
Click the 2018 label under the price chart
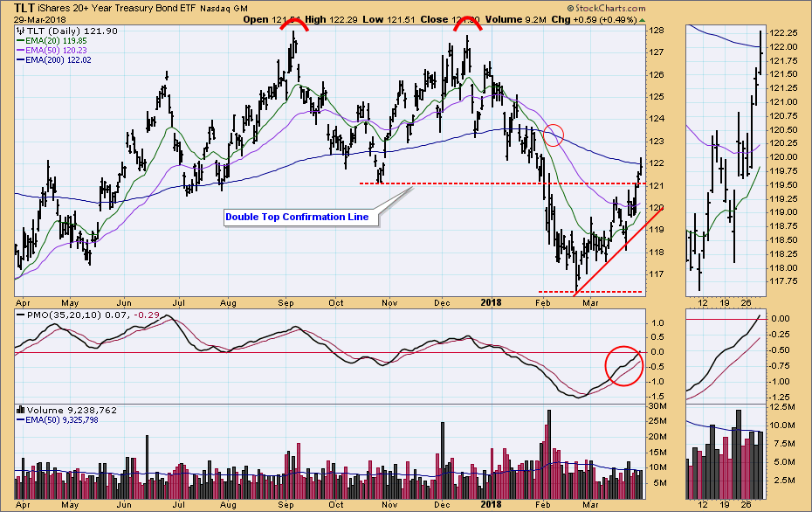point(491,302)
